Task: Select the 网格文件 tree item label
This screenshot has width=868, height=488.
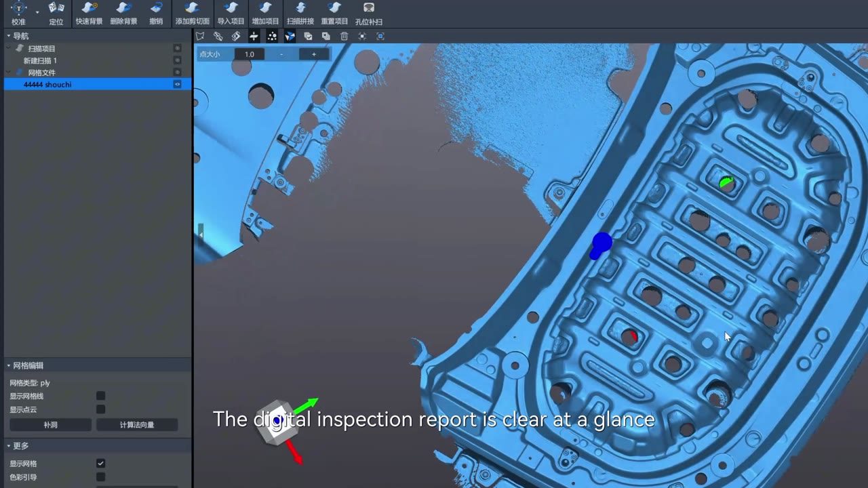Action: (42, 73)
